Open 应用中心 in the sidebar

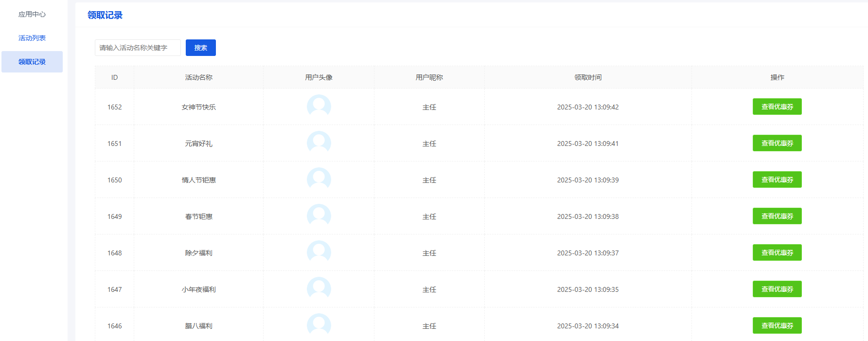(32, 14)
